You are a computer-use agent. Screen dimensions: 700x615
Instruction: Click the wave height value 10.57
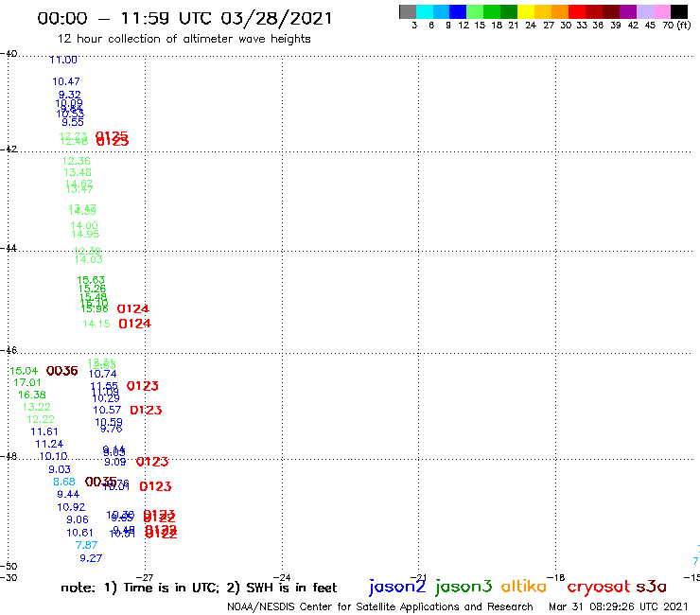click(107, 410)
